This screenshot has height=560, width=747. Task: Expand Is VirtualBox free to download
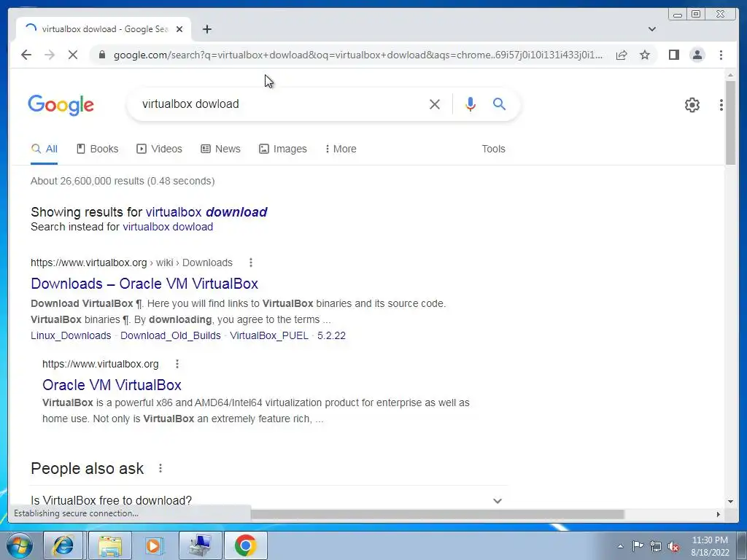tap(268, 500)
